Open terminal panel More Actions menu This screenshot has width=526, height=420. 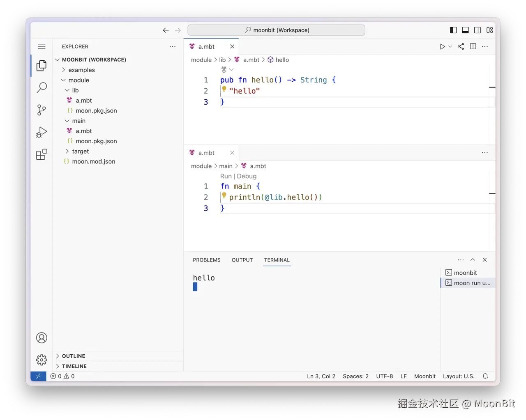click(461, 260)
